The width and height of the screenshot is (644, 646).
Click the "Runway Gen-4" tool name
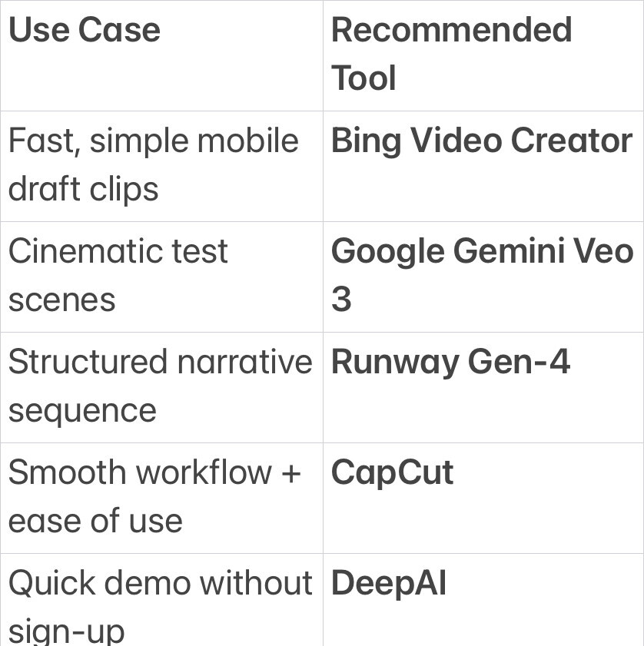[450, 362]
